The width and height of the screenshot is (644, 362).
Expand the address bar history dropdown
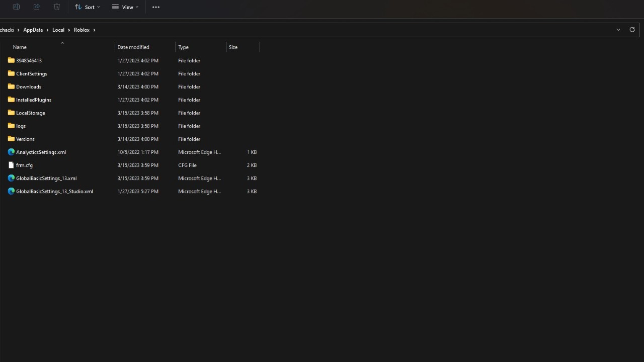coord(618,30)
